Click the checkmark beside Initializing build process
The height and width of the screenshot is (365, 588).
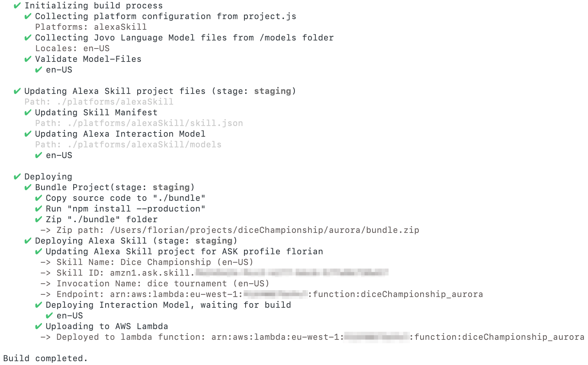tap(17, 6)
